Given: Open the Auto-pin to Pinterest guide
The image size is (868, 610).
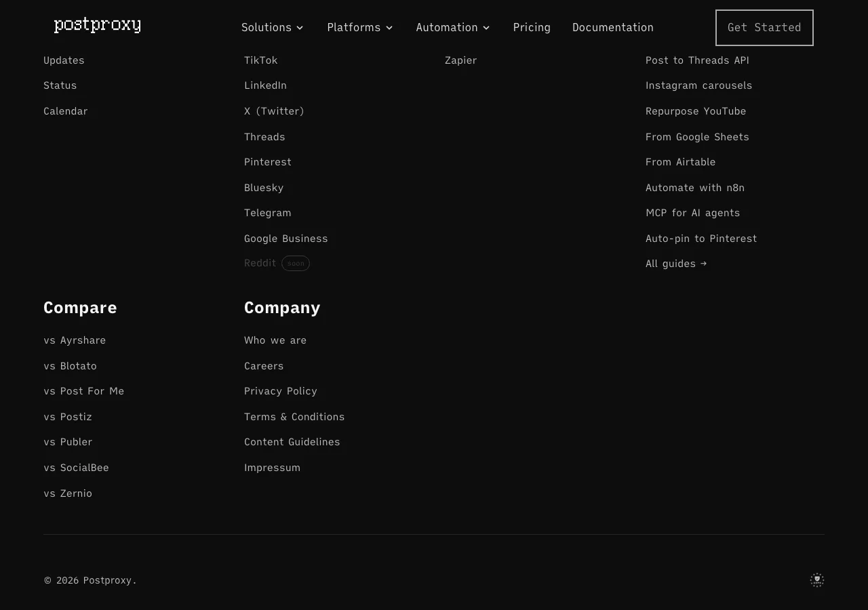Looking at the screenshot, I should [701, 239].
